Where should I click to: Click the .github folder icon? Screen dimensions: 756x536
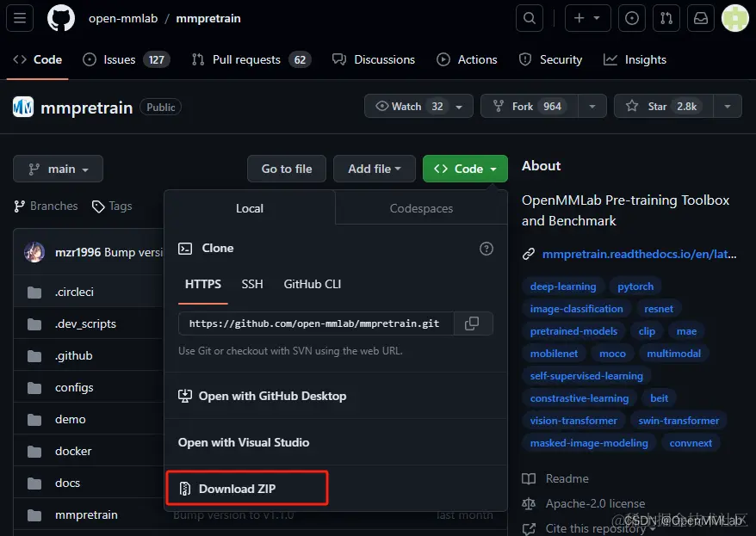34,356
